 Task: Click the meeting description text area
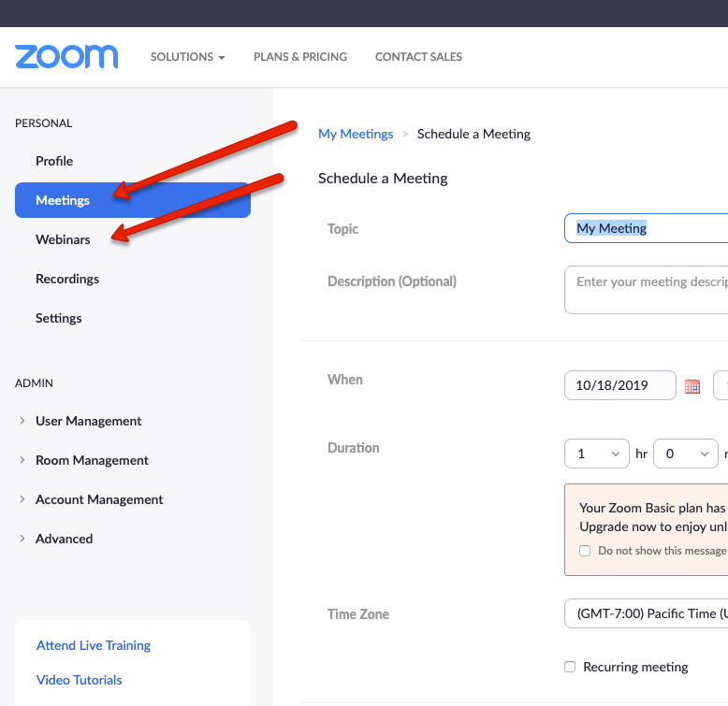pos(647,290)
